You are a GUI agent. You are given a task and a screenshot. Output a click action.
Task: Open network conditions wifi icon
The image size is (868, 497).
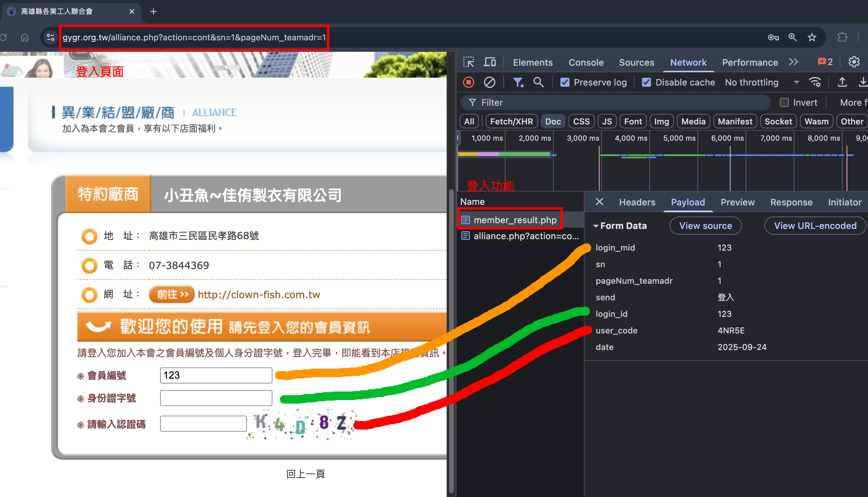tap(815, 82)
